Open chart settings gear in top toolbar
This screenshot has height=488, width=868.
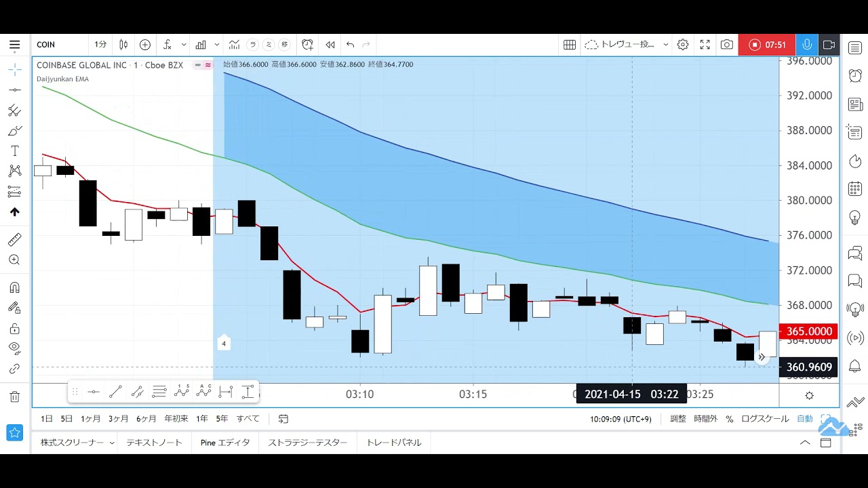683,45
